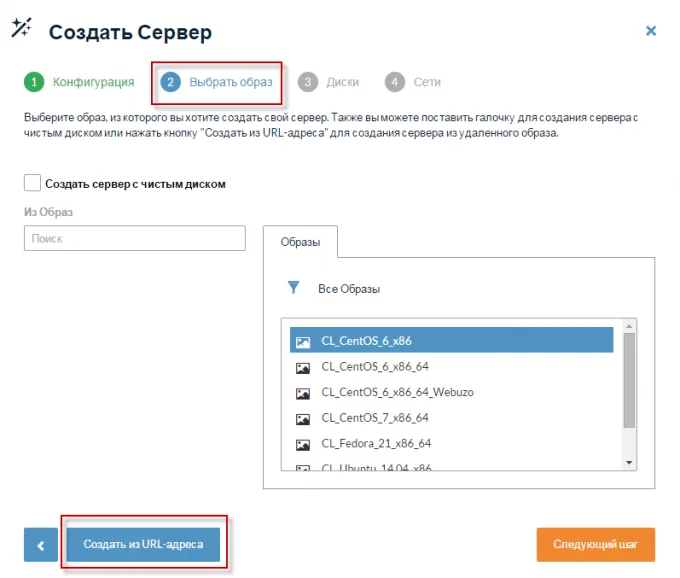Go back using the left arrow button
Viewport: 680px width, 578px height.
(x=41, y=545)
